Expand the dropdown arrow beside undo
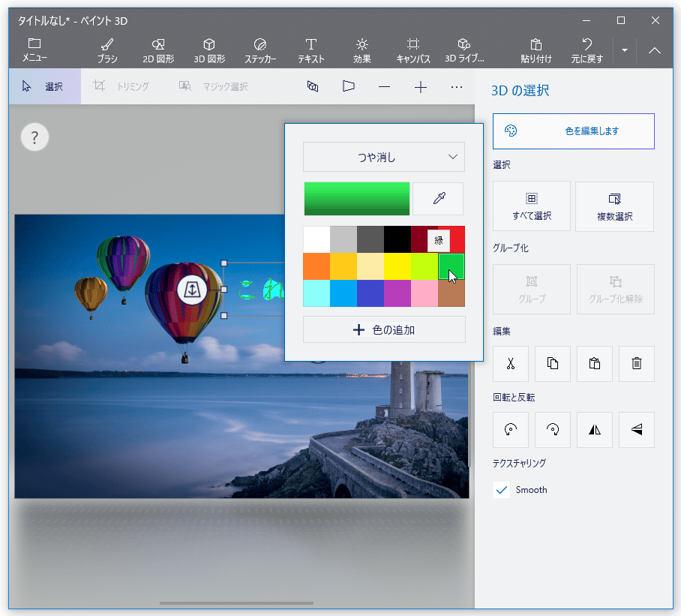Screen dimensions: 681x616 625,50
